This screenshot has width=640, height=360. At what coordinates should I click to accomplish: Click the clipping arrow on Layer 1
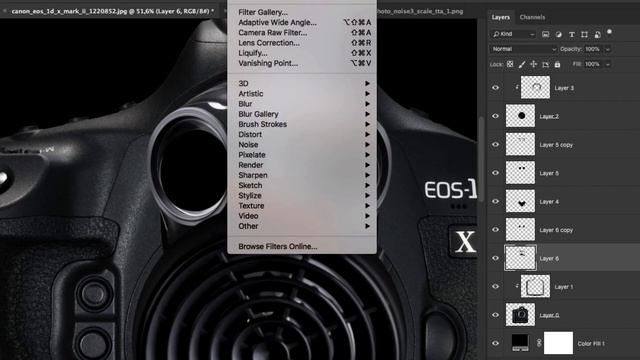(517, 286)
